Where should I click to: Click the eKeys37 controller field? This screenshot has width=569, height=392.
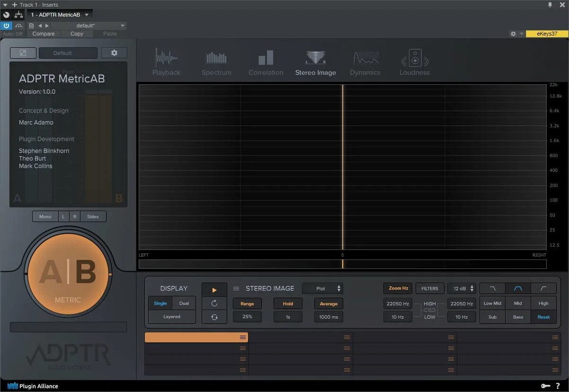click(547, 34)
